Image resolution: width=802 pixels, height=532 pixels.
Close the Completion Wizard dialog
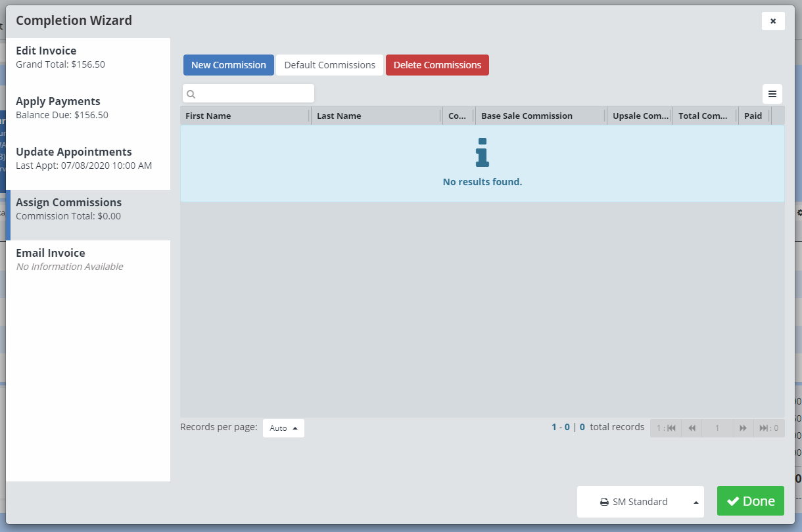773,21
